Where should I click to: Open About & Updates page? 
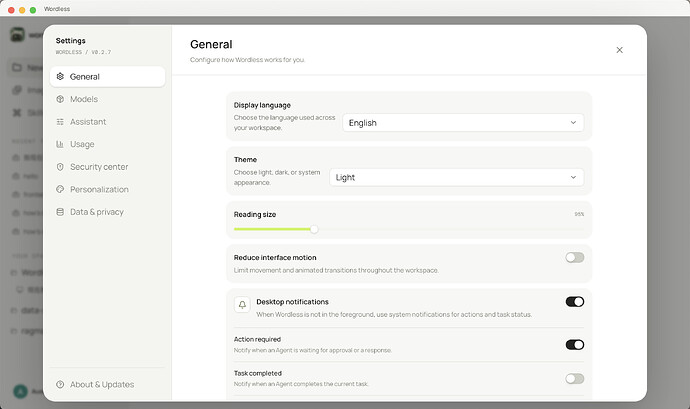(x=107, y=384)
